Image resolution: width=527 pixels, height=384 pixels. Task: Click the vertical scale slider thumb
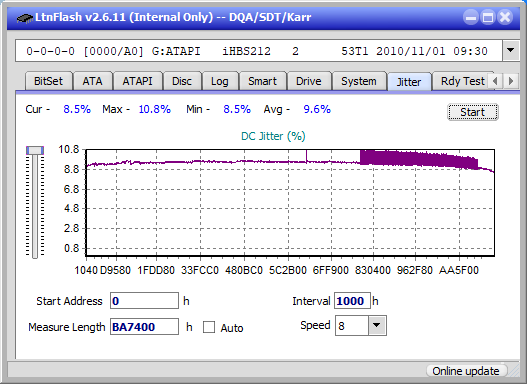tap(35, 150)
